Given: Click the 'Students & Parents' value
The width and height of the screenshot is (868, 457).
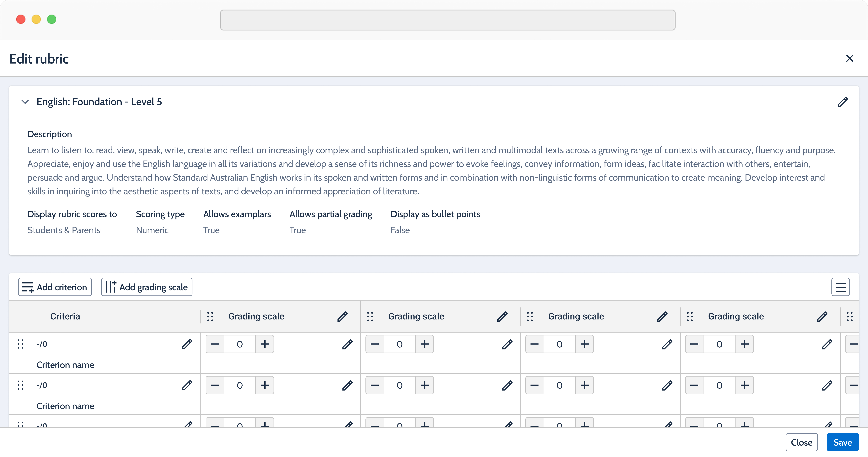Looking at the screenshot, I should pyautogui.click(x=64, y=230).
